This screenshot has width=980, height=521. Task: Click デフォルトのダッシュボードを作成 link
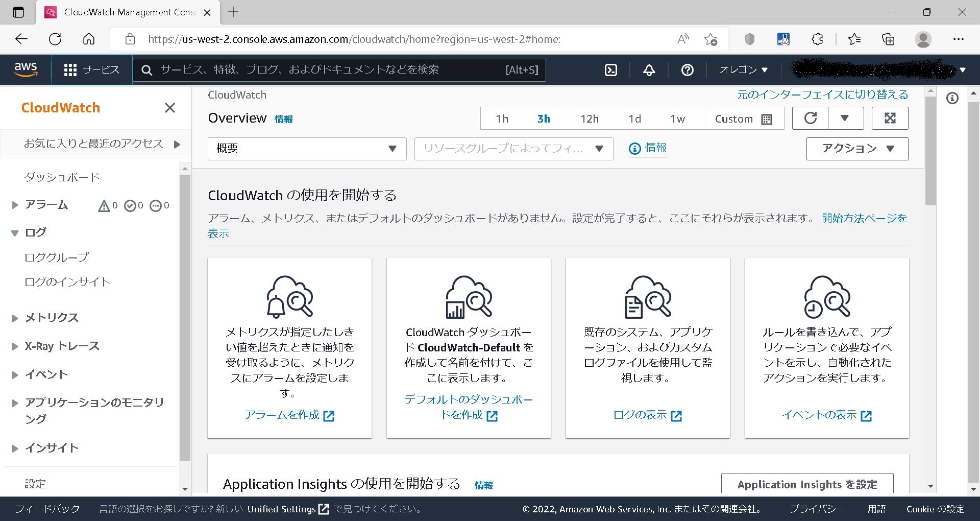[x=469, y=407]
